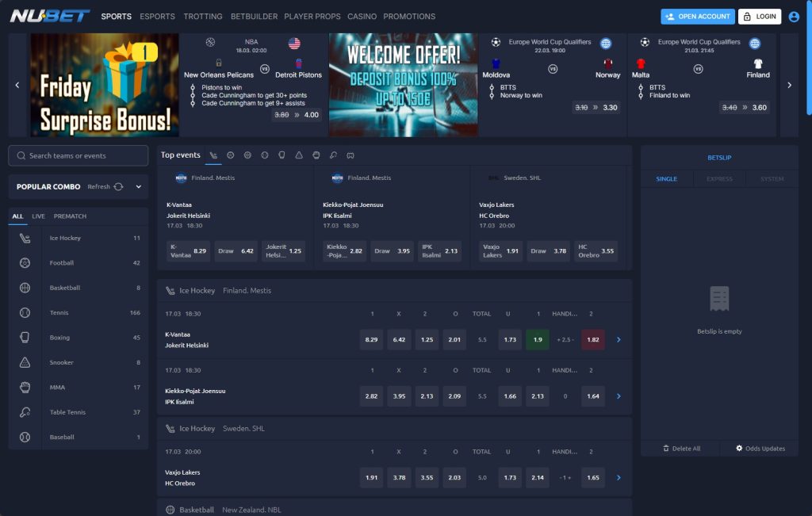Open the Promotions menu item
This screenshot has height=516, width=812.
pyautogui.click(x=409, y=17)
